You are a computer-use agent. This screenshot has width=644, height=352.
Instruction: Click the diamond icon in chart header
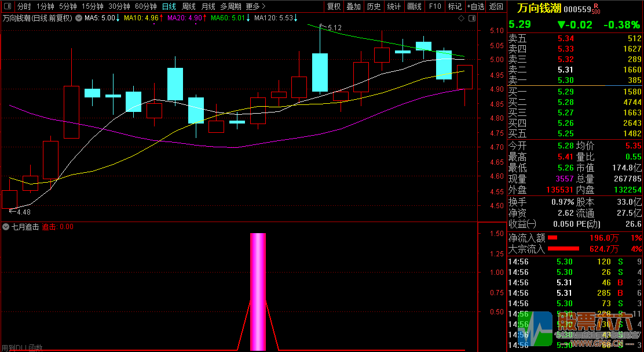point(462,18)
